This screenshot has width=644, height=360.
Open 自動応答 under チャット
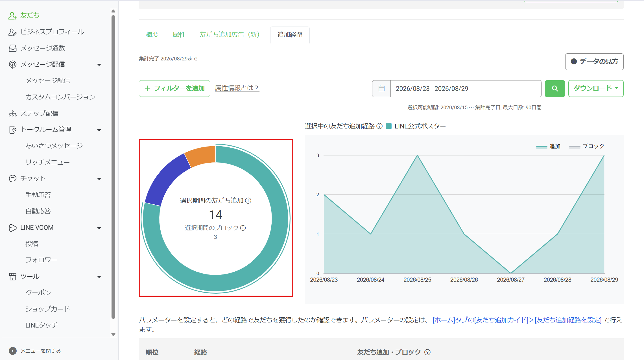tap(38, 211)
